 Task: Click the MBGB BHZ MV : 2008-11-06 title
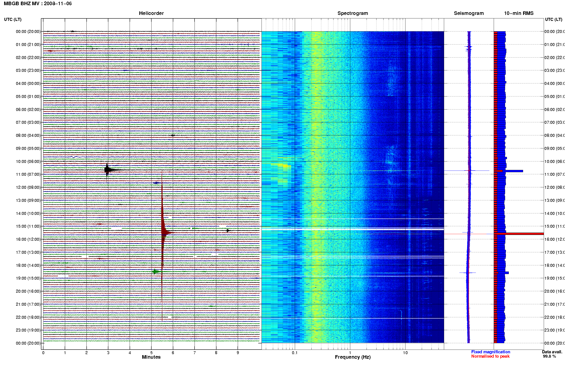click(x=38, y=3)
